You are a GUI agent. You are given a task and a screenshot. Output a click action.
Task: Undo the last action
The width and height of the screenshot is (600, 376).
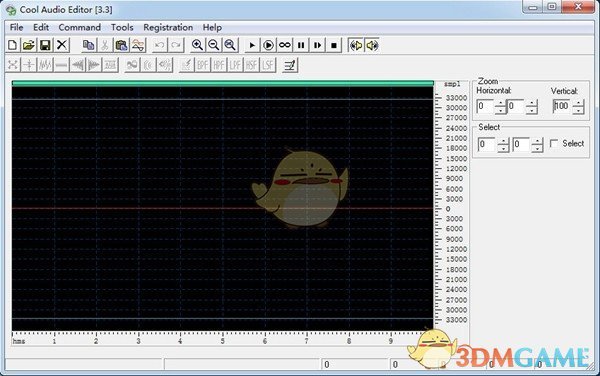(160, 45)
